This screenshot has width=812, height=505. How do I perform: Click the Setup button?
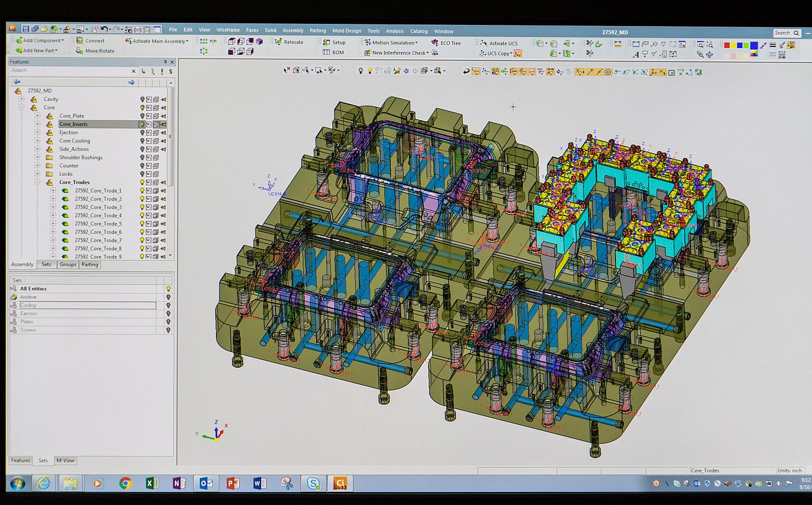(x=333, y=42)
